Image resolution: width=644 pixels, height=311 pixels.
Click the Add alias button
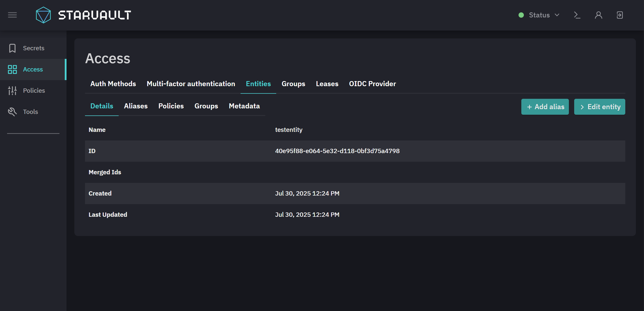tap(545, 107)
